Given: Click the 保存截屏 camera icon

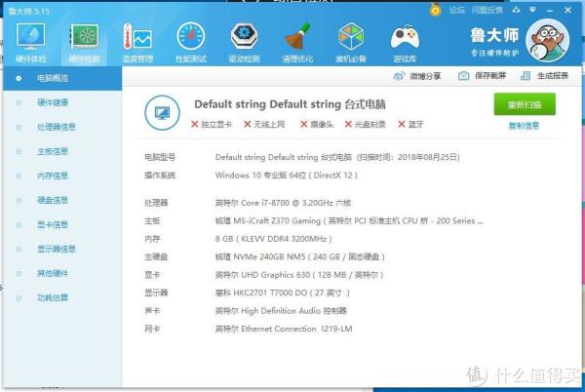Looking at the screenshot, I should (463, 76).
